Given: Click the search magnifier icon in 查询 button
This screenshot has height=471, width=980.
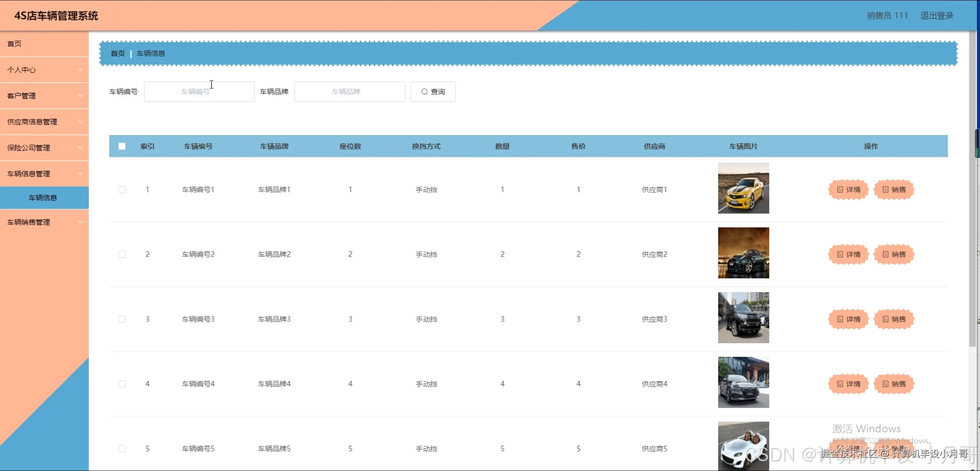Looking at the screenshot, I should coord(424,92).
